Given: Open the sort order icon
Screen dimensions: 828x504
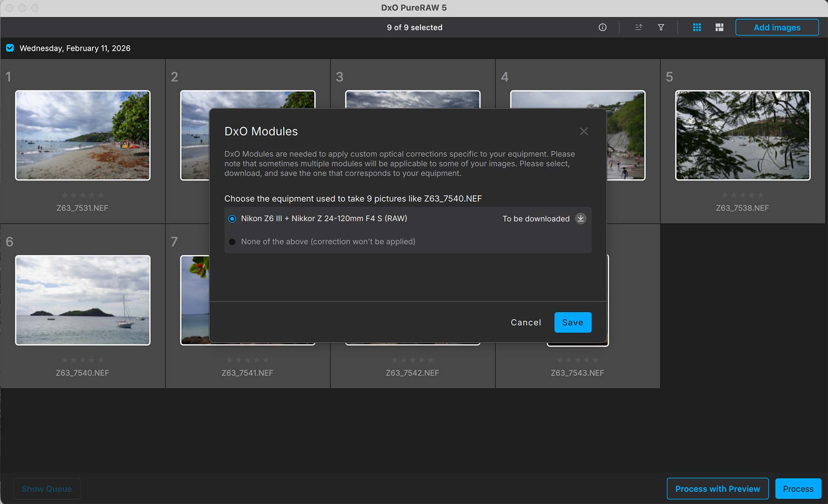Looking at the screenshot, I should (x=638, y=28).
